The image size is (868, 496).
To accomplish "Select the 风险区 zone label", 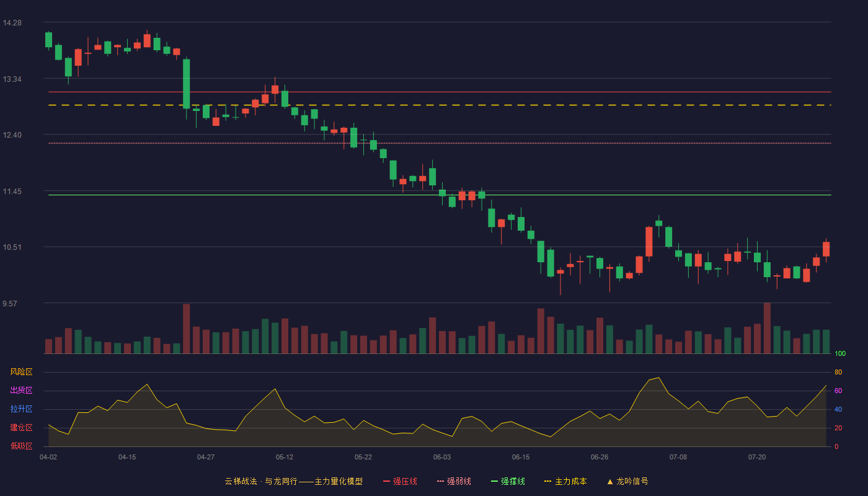I will [21, 372].
